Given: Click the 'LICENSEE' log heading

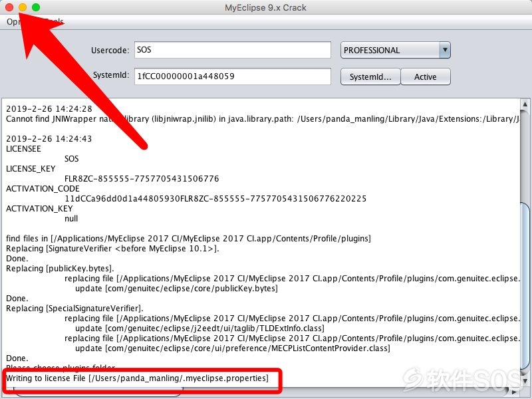Looking at the screenshot, I should (23, 148).
